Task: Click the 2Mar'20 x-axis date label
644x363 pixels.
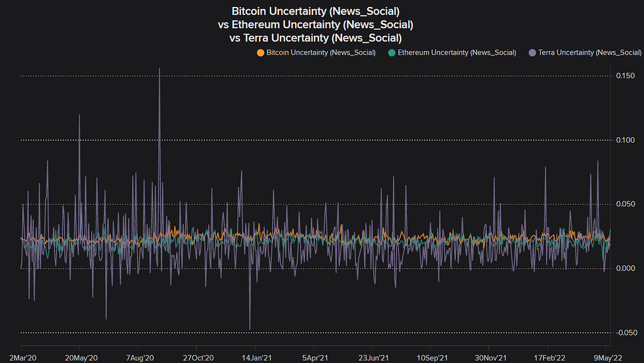Action: [23, 358]
